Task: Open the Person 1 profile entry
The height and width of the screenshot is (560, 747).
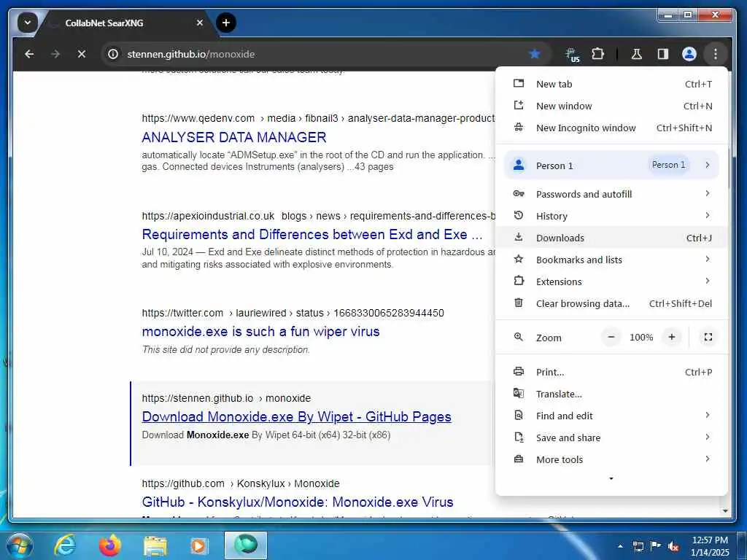Action: coord(612,166)
